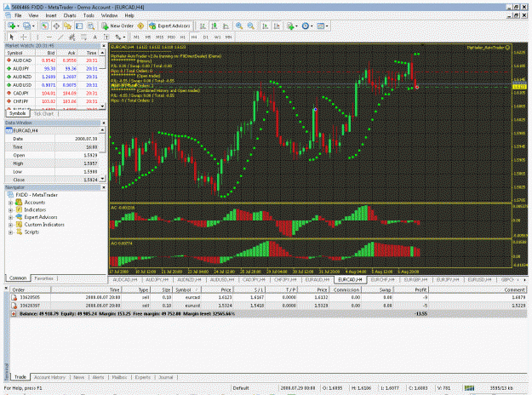Set the timeframe to H1
Viewport: 532px width, 395px height.
(182, 37)
